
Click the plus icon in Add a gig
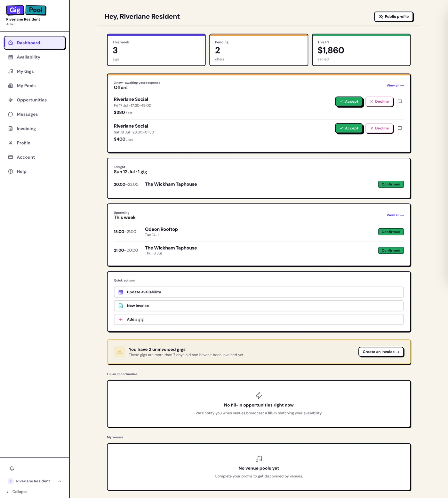tap(121, 320)
